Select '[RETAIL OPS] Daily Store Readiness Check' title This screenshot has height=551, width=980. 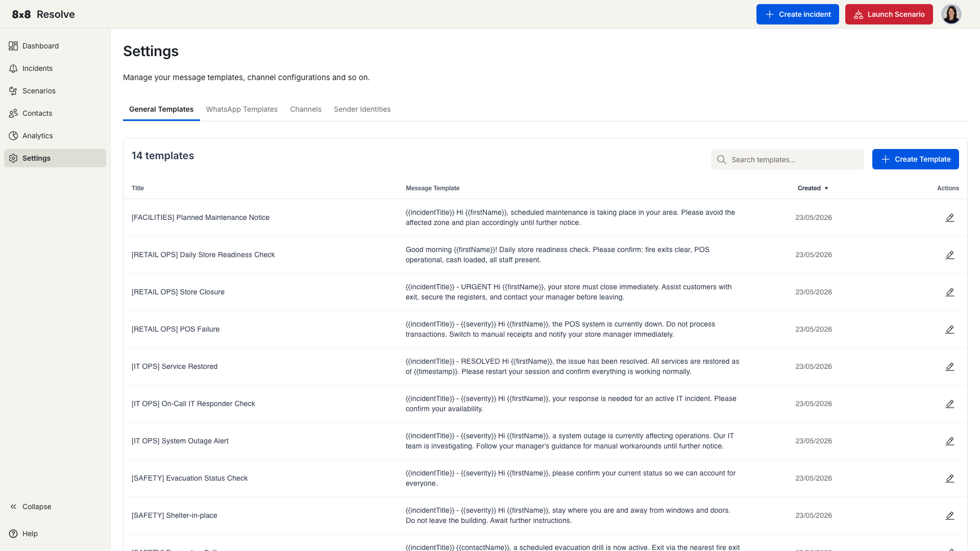pos(203,255)
